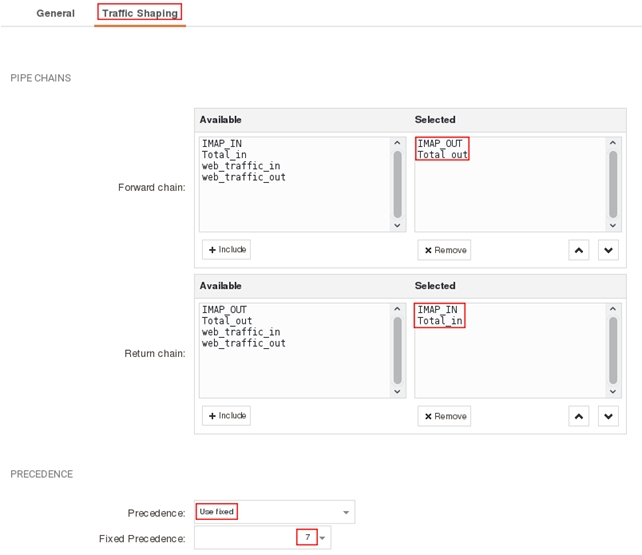Click Include button under Return chain

[x=226, y=416]
